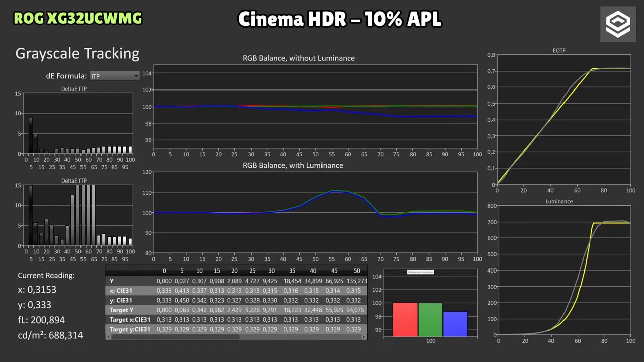
Task: Click the Target Y cell 5,226
Action: pyautogui.click(x=252, y=310)
